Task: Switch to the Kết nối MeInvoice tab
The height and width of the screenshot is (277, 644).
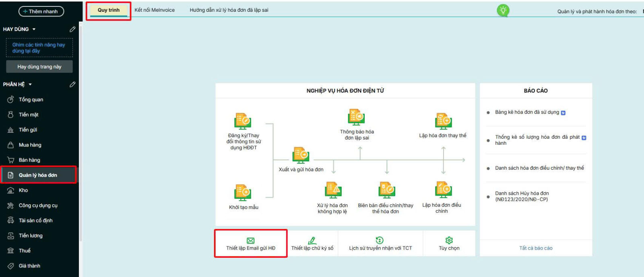Action: coord(155,10)
